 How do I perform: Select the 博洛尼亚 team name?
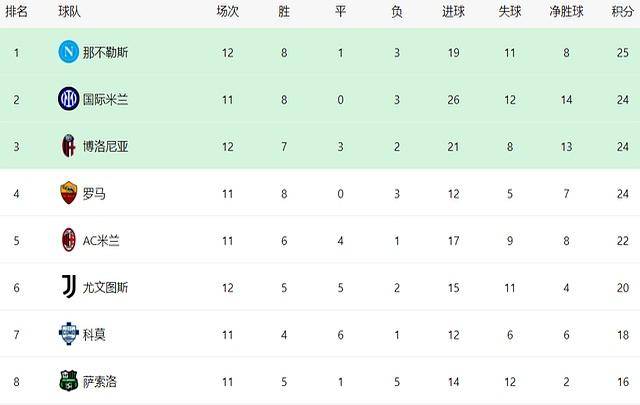click(106, 146)
